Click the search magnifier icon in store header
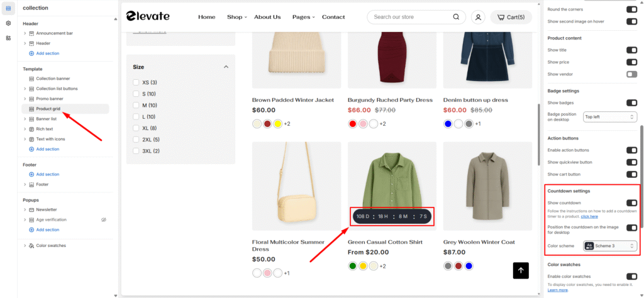Viewport: 644px width, 298px height. pos(456,17)
